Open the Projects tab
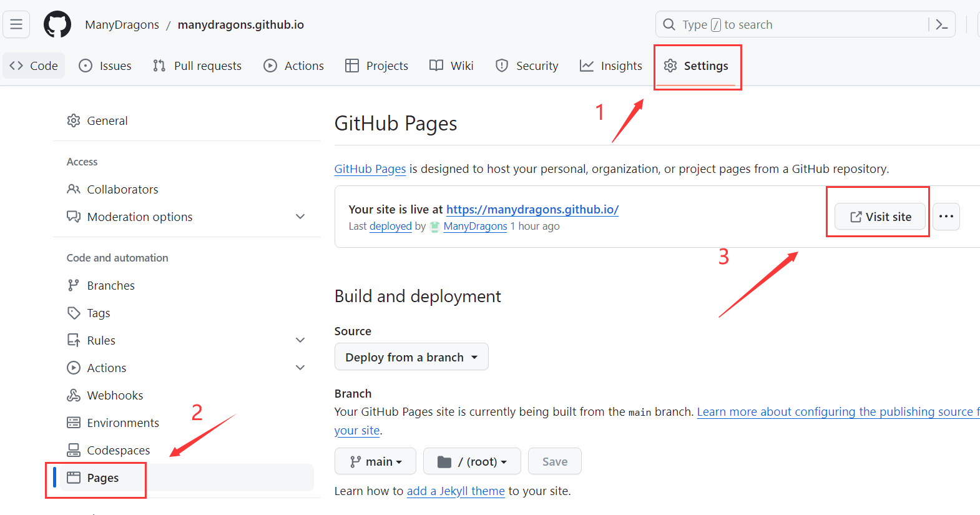Screen dimensions: 980x515 (x=377, y=66)
